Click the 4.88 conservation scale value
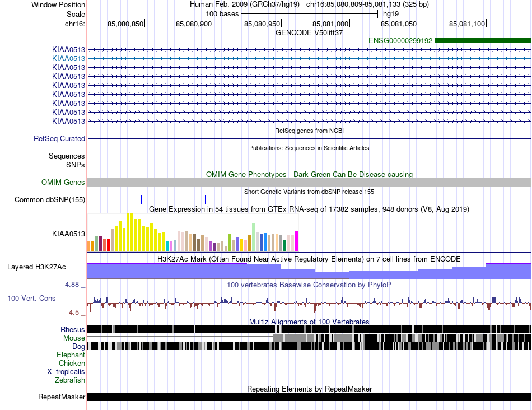 [72, 285]
